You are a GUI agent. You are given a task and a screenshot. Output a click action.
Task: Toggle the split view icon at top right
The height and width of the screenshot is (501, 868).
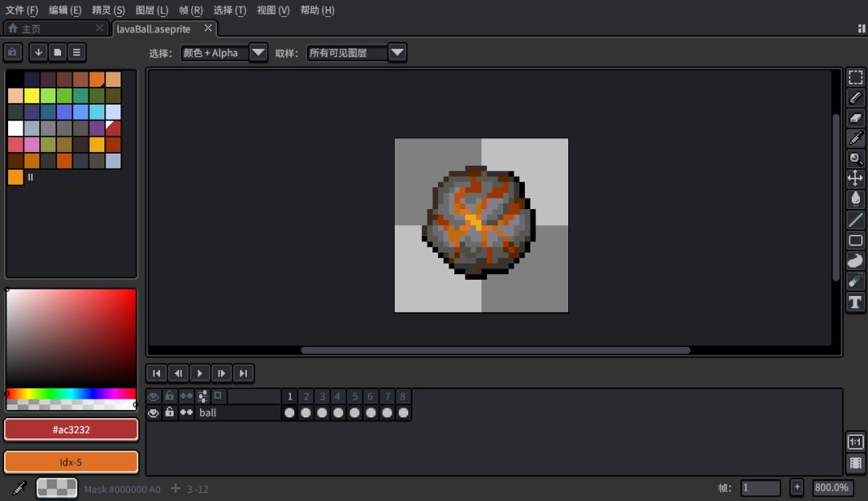point(862,29)
